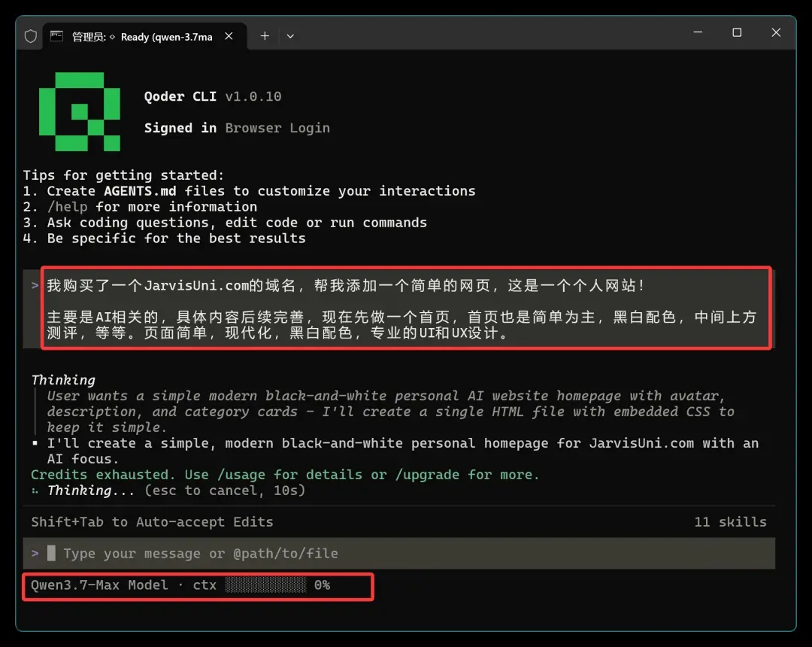Image resolution: width=812 pixels, height=647 pixels.
Task: Click tip 'Ask coding questions, edit code or run commands'
Action: pyautogui.click(x=237, y=223)
